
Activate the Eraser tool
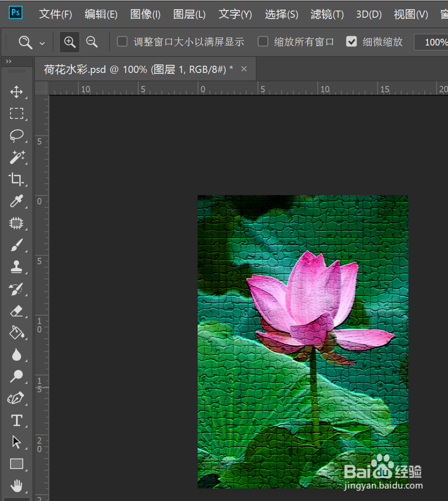pos(17,311)
